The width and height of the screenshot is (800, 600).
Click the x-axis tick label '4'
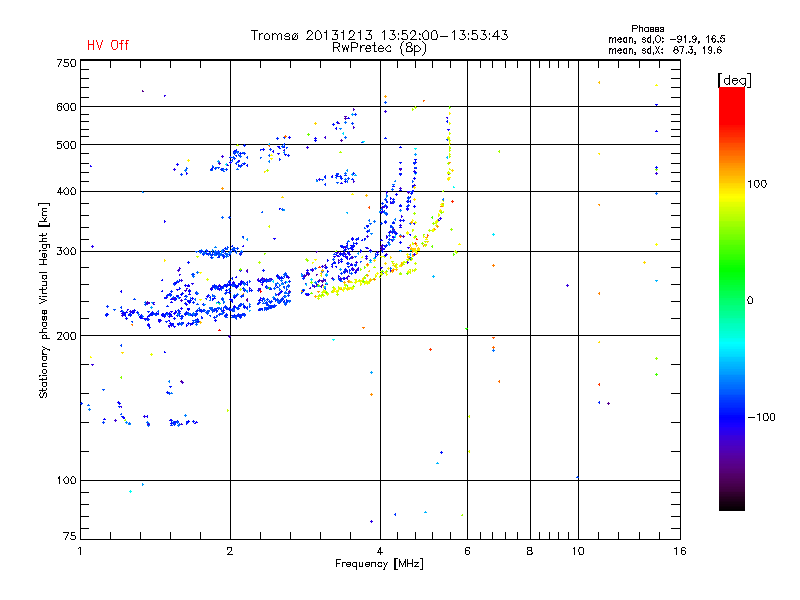point(380,551)
